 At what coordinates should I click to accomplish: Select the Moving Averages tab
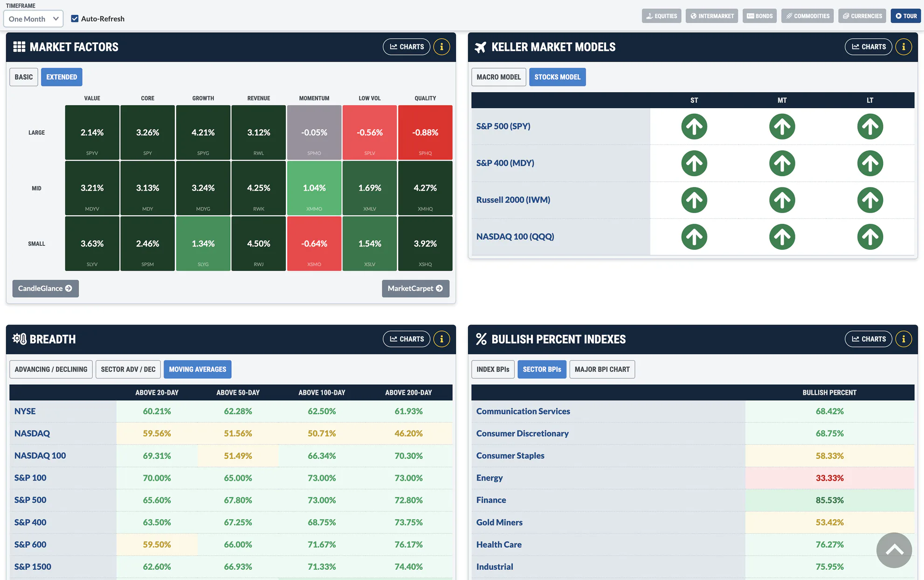pos(198,369)
